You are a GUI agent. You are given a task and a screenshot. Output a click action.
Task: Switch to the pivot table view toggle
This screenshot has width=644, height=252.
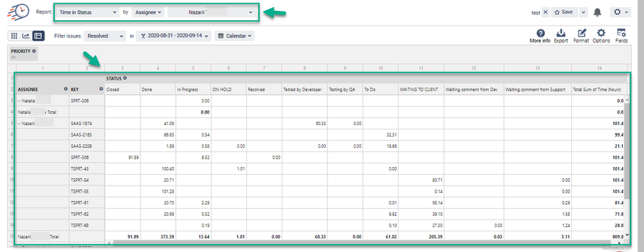point(38,35)
